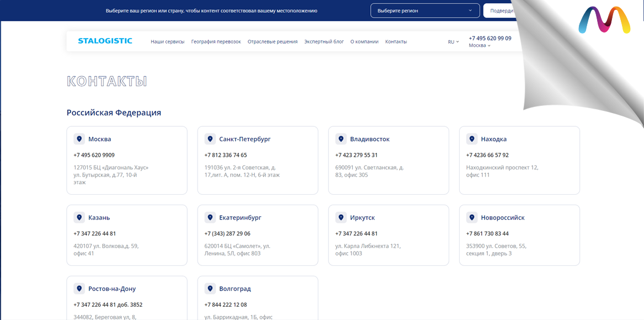Select the Новороссийск city heading

503,218
